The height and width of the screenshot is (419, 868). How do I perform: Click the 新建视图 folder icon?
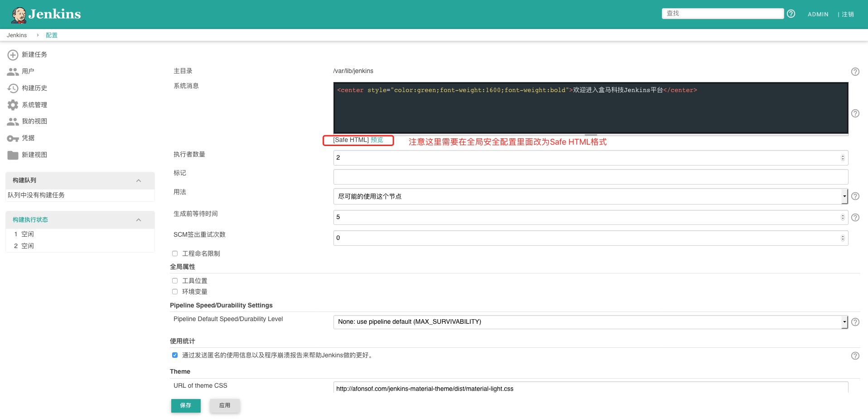[13, 155]
